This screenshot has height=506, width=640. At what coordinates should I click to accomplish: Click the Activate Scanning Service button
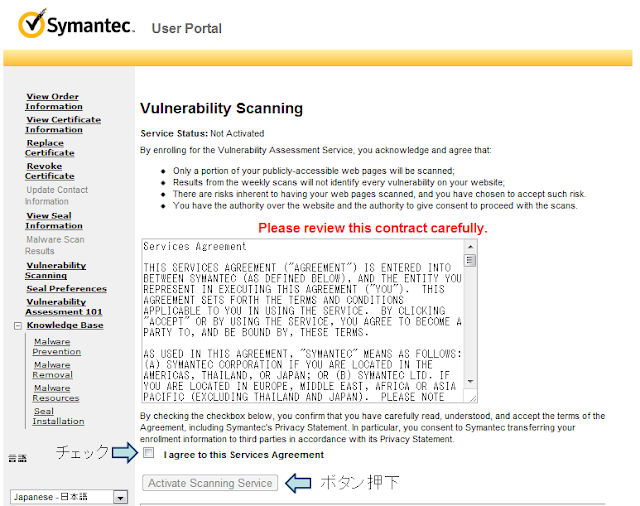tap(210, 483)
